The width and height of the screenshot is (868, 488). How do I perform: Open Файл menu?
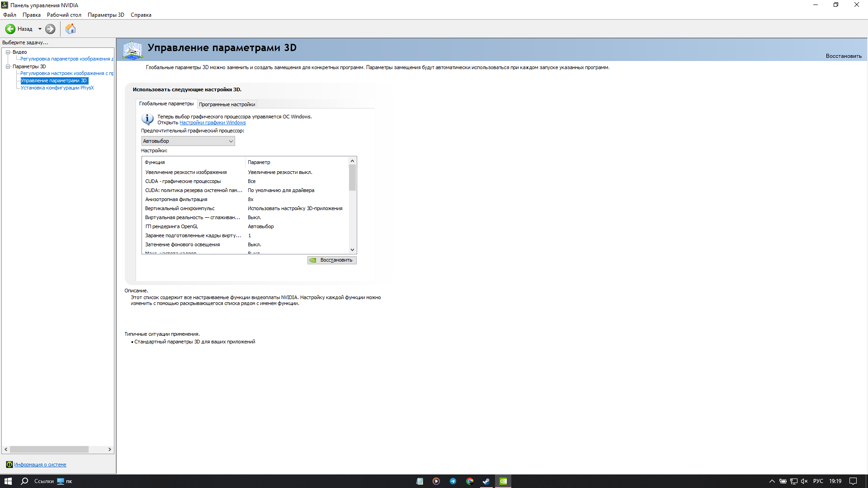[9, 15]
